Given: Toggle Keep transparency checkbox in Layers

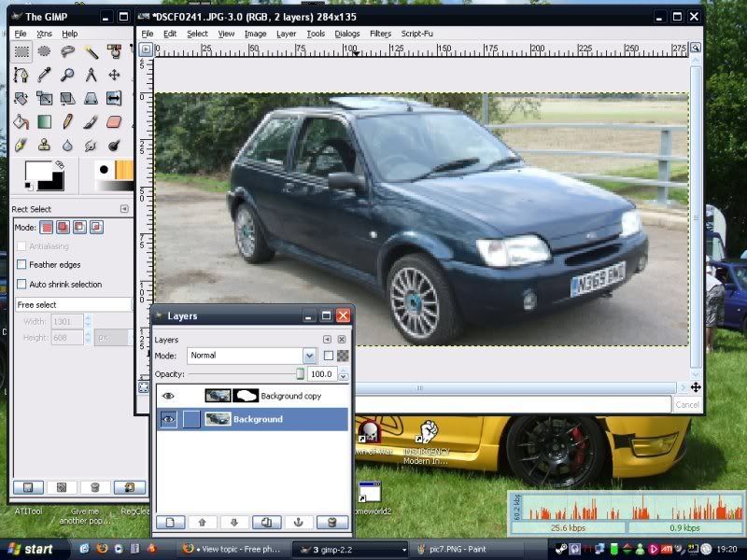Looking at the screenshot, I should pos(329,356).
